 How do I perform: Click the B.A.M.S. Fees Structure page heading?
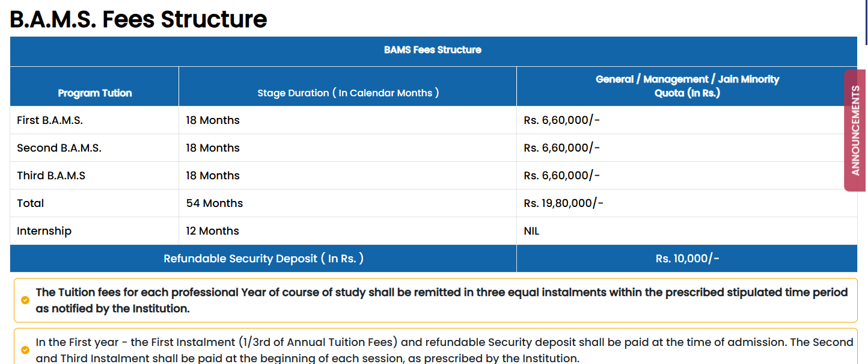[x=139, y=19]
